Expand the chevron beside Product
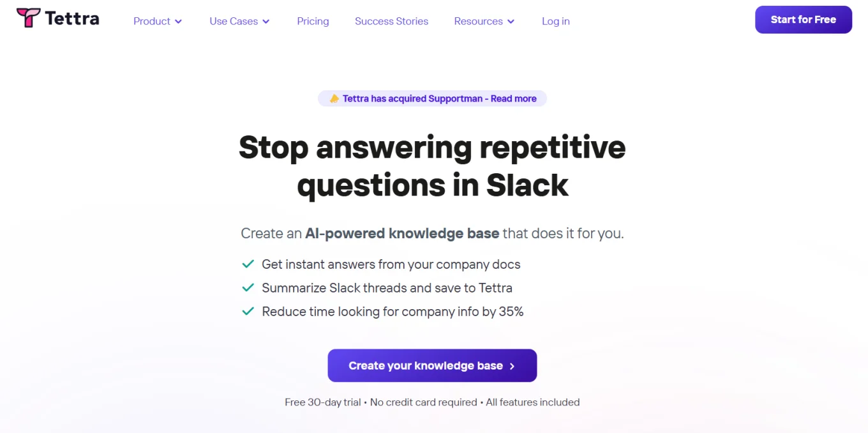The width and height of the screenshot is (868, 433). coord(179,22)
